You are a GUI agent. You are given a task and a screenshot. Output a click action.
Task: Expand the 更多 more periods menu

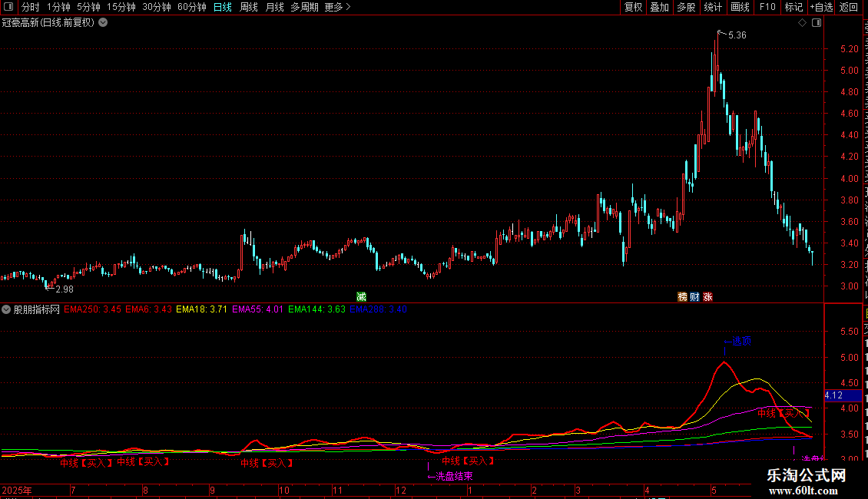[337, 7]
